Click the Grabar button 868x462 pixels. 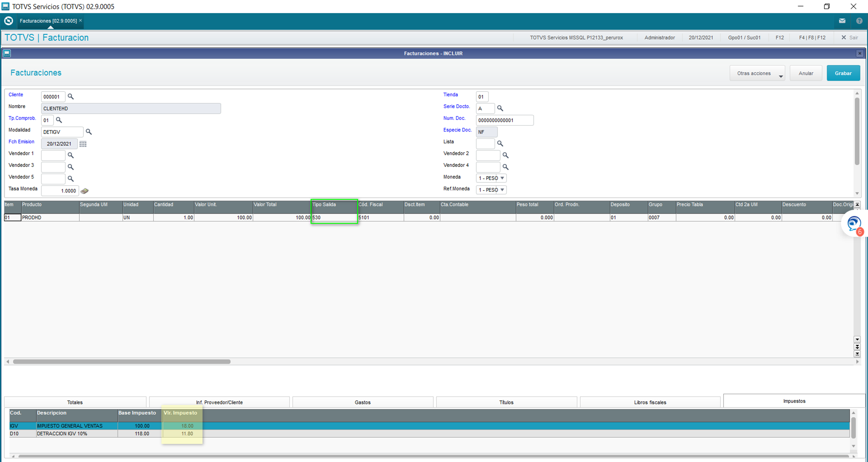coord(843,73)
